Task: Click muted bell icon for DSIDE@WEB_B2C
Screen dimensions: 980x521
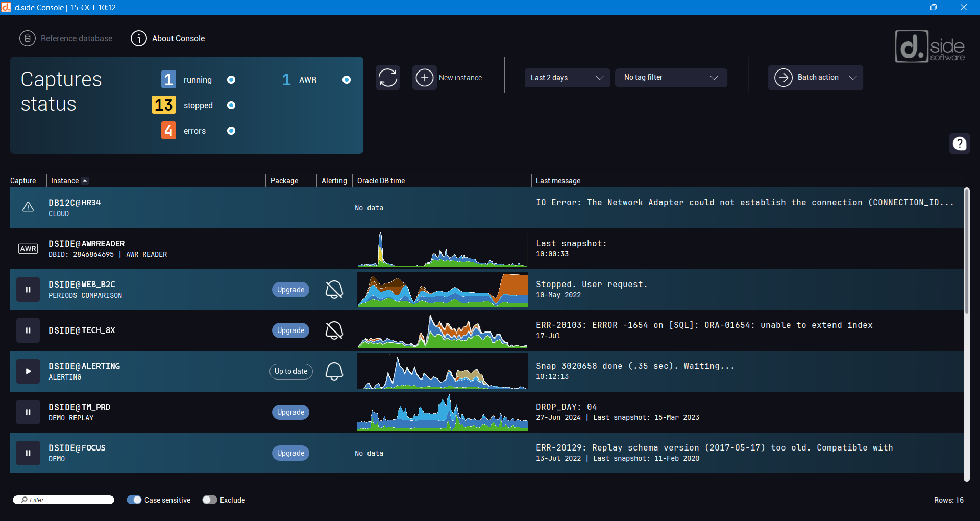Action: pyautogui.click(x=334, y=290)
